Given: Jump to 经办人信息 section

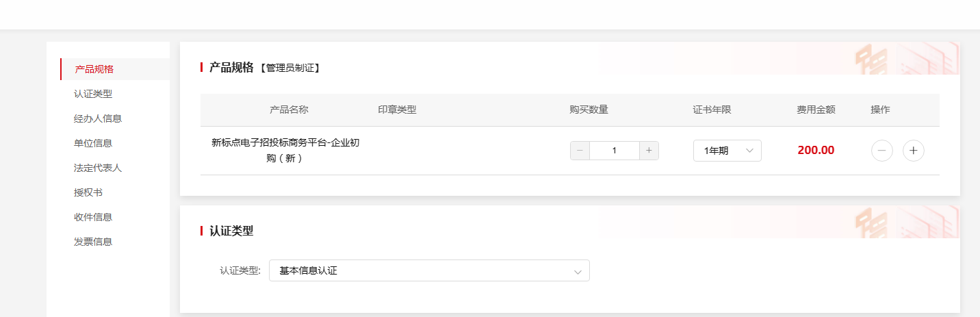Looking at the screenshot, I should (98, 118).
